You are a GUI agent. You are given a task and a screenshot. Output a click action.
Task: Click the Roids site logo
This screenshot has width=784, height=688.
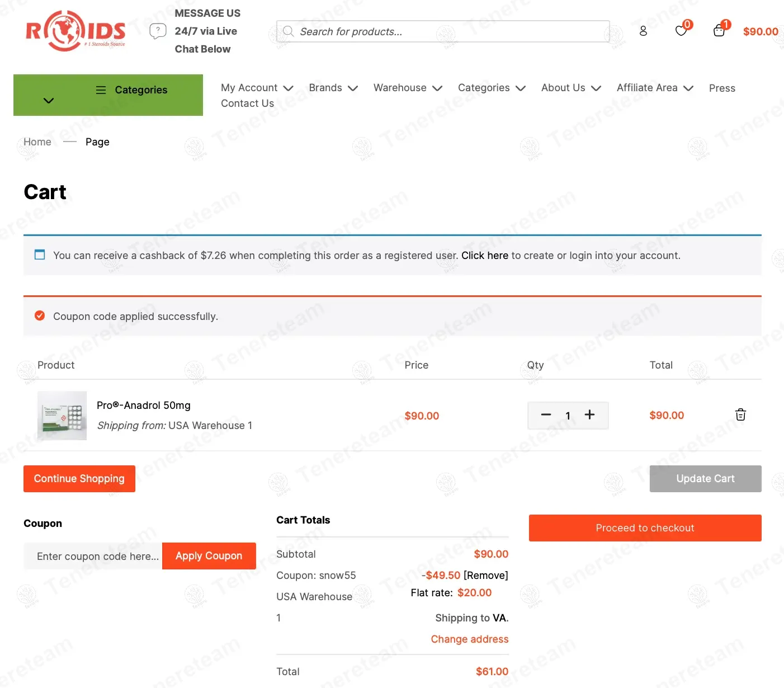coord(75,31)
